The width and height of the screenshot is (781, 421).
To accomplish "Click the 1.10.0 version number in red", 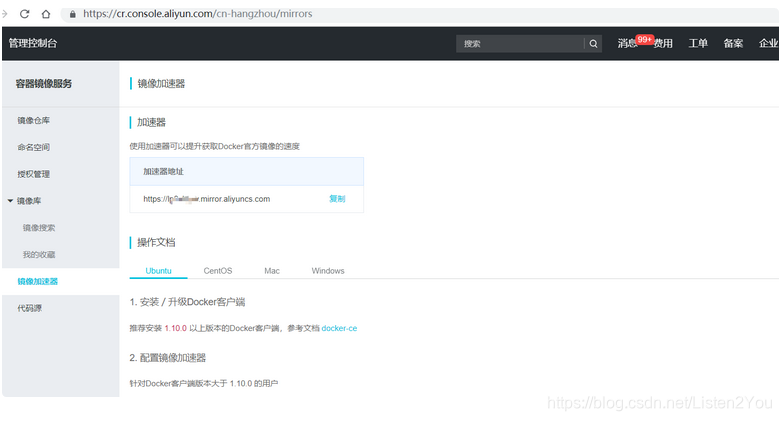I will (x=175, y=328).
